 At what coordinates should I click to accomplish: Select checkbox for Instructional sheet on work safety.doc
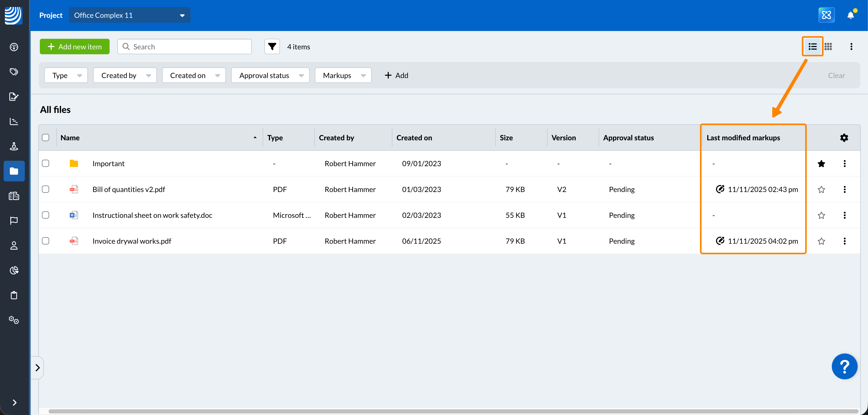click(x=45, y=215)
